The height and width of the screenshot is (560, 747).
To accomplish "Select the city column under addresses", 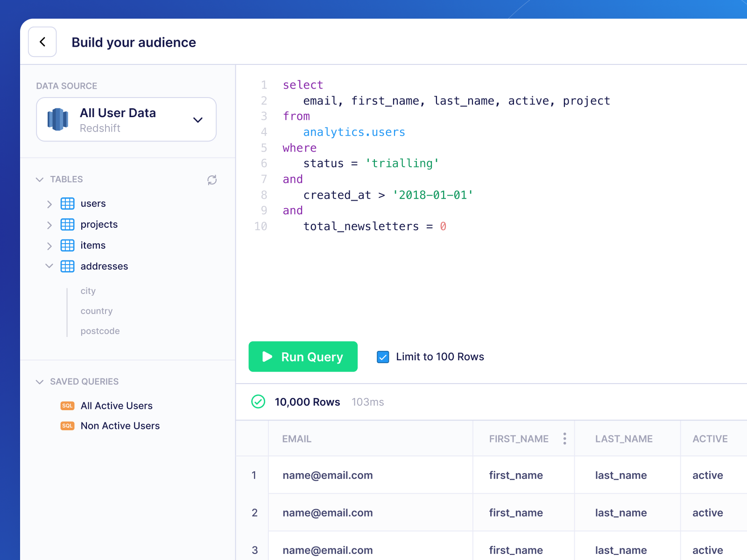I will [x=88, y=291].
